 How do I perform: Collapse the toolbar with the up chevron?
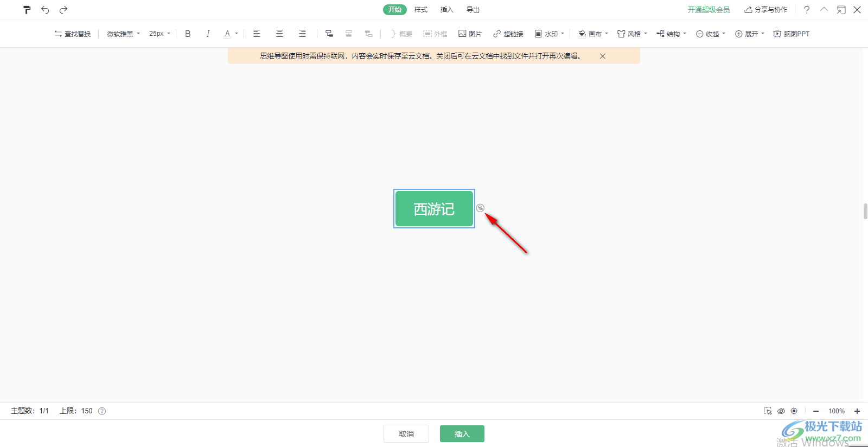(824, 10)
